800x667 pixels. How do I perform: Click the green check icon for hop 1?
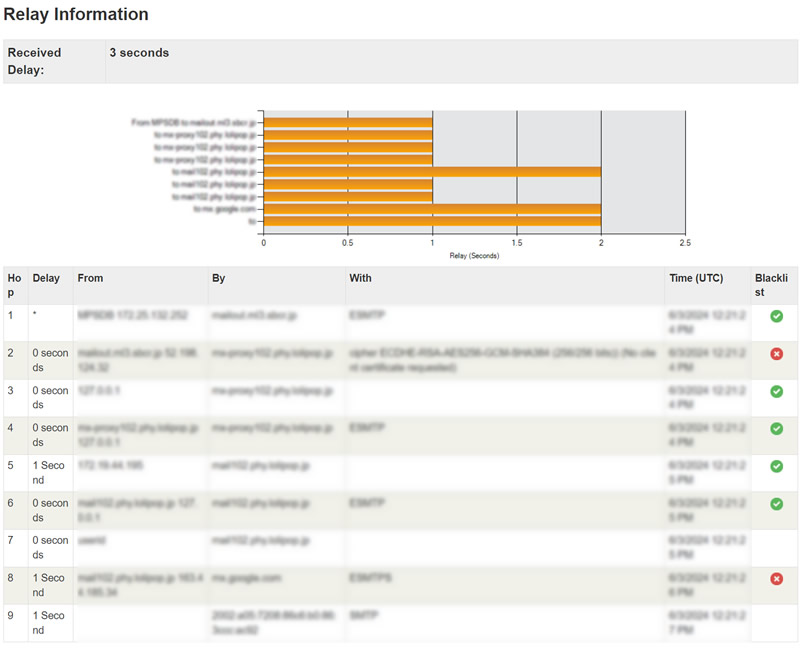pos(776,316)
